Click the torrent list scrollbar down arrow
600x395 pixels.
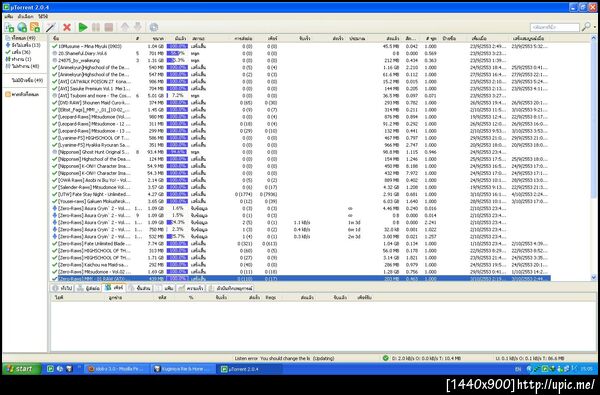click(593, 277)
